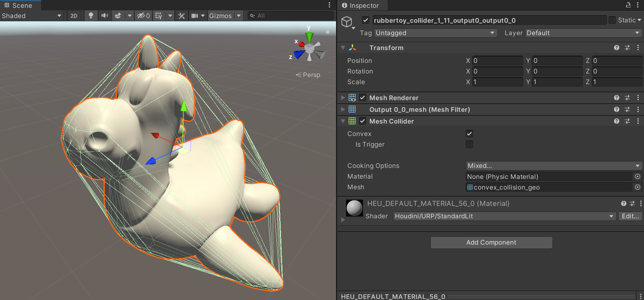
Task: Collapse the Mesh Collider component foldout
Action: pyautogui.click(x=343, y=121)
